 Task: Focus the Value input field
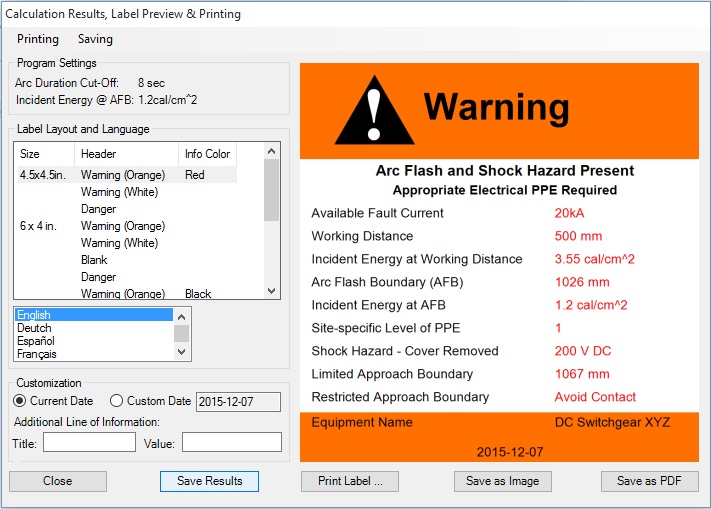232,442
